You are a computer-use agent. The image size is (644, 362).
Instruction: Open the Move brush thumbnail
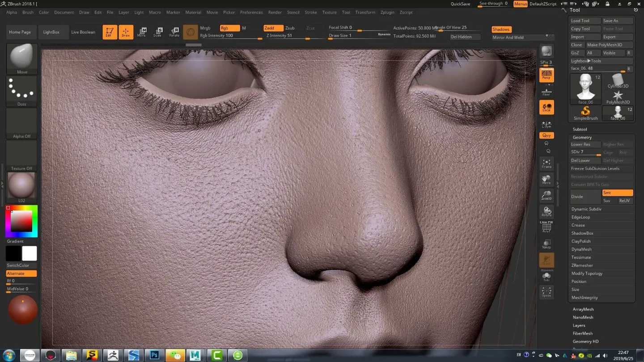point(22,59)
